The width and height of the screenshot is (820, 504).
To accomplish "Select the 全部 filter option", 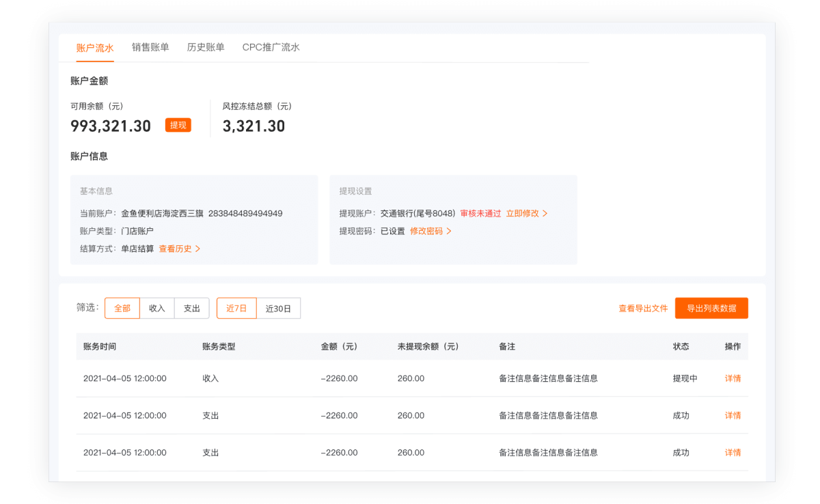I will [x=122, y=308].
